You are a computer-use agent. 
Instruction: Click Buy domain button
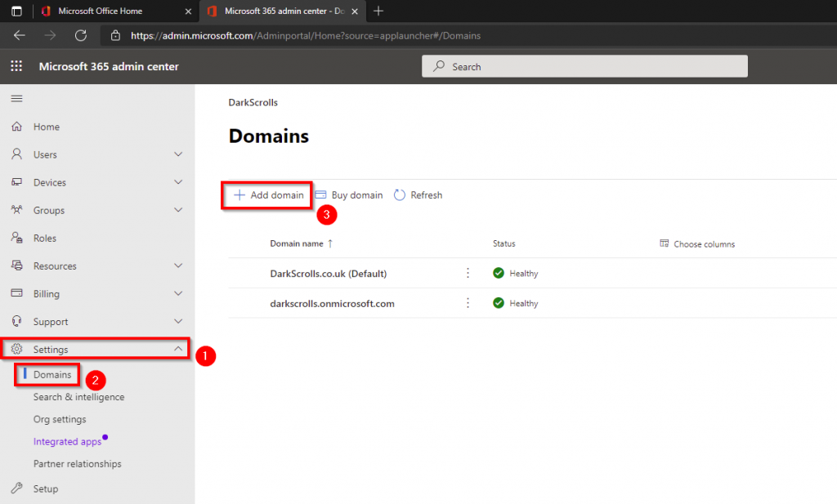[x=349, y=194]
